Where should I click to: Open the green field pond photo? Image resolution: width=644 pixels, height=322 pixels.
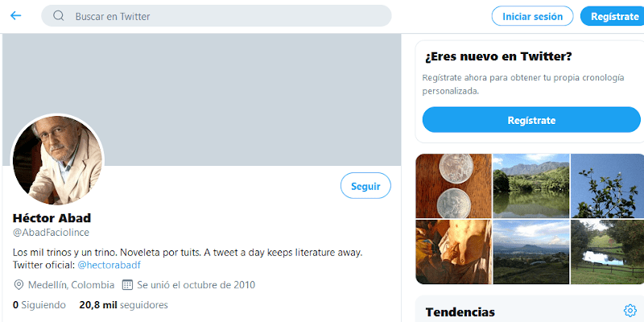[605, 252]
